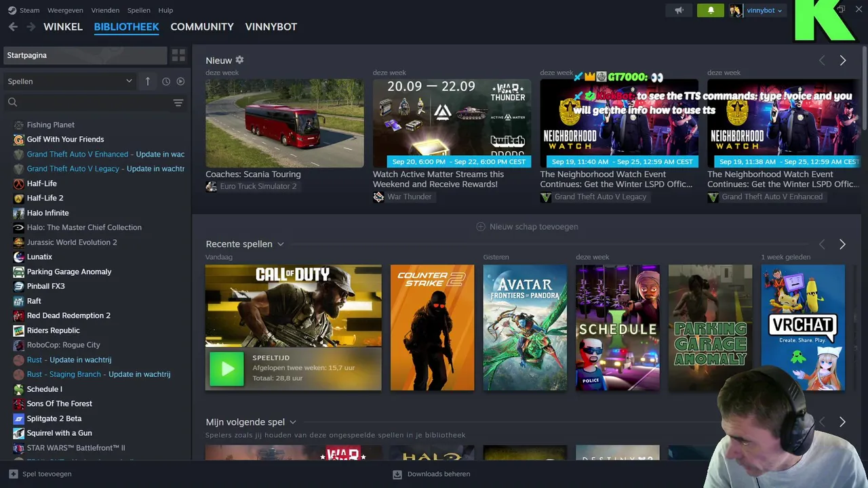Open Schedule I game cover
This screenshot has width=868, height=488.
(x=618, y=327)
